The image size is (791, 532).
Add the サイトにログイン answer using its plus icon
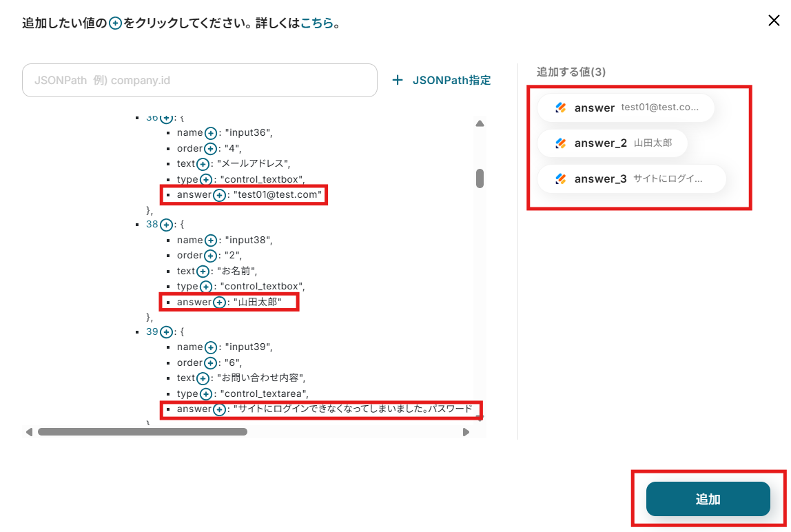click(x=219, y=409)
